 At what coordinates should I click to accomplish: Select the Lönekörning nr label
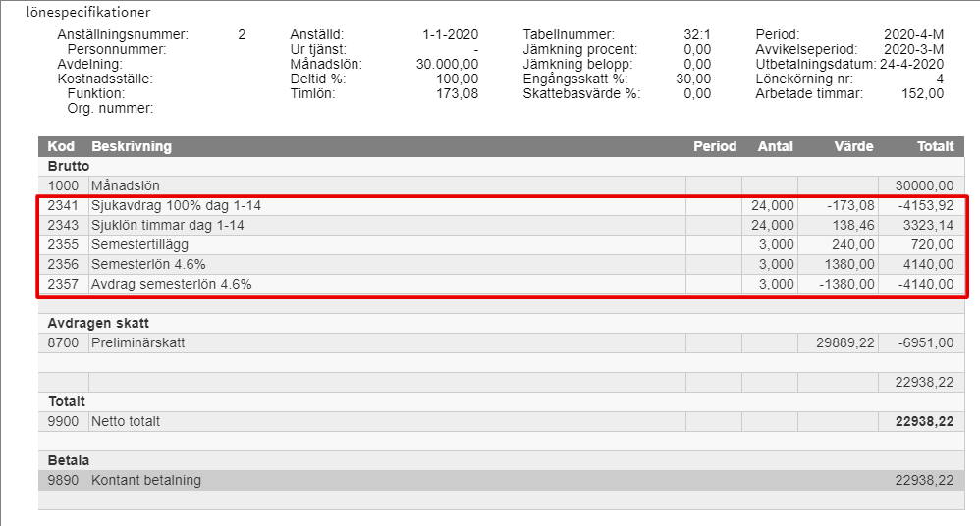[804, 79]
